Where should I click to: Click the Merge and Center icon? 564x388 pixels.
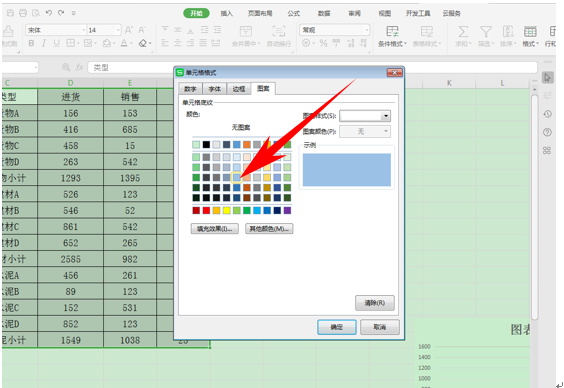[246, 31]
